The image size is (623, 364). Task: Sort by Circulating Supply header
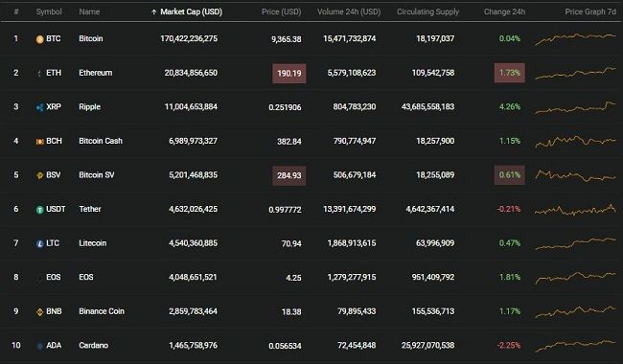(427, 11)
